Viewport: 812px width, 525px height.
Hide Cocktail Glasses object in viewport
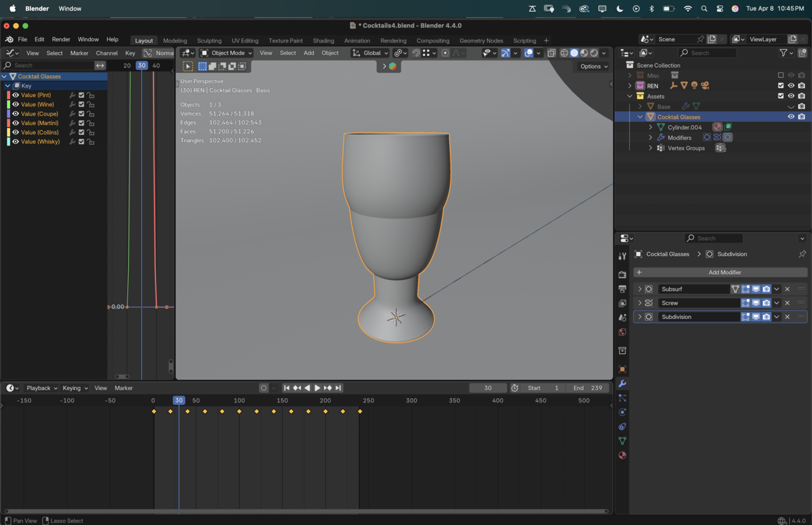(791, 117)
